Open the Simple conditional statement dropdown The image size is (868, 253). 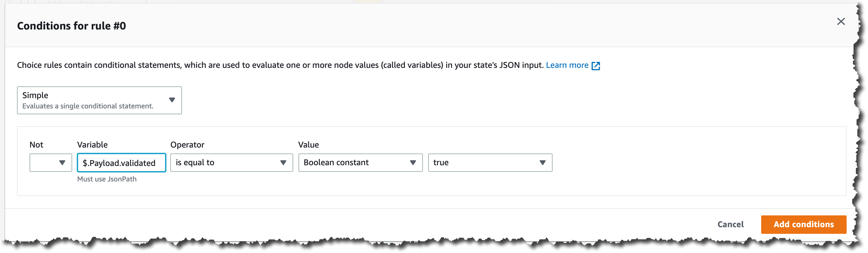(x=92, y=100)
